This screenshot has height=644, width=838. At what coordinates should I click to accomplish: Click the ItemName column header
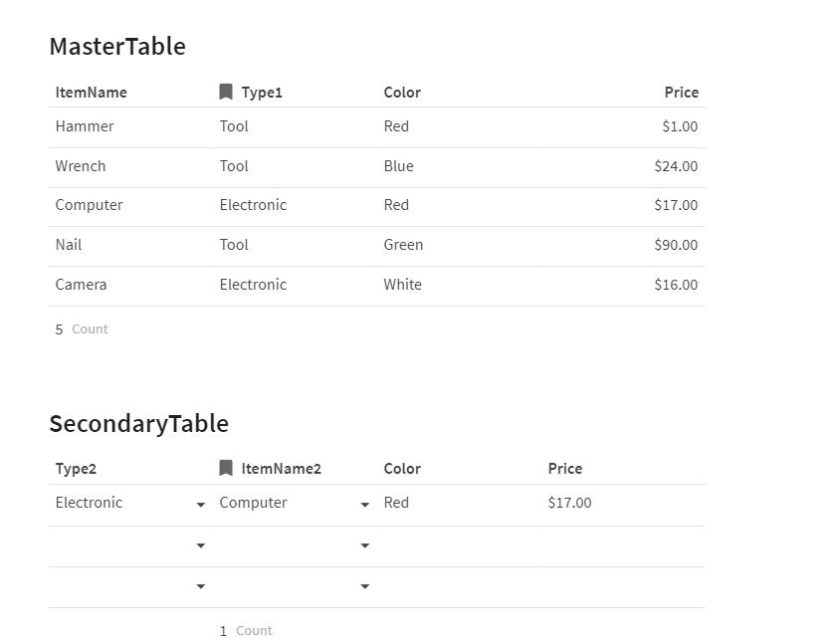click(92, 93)
